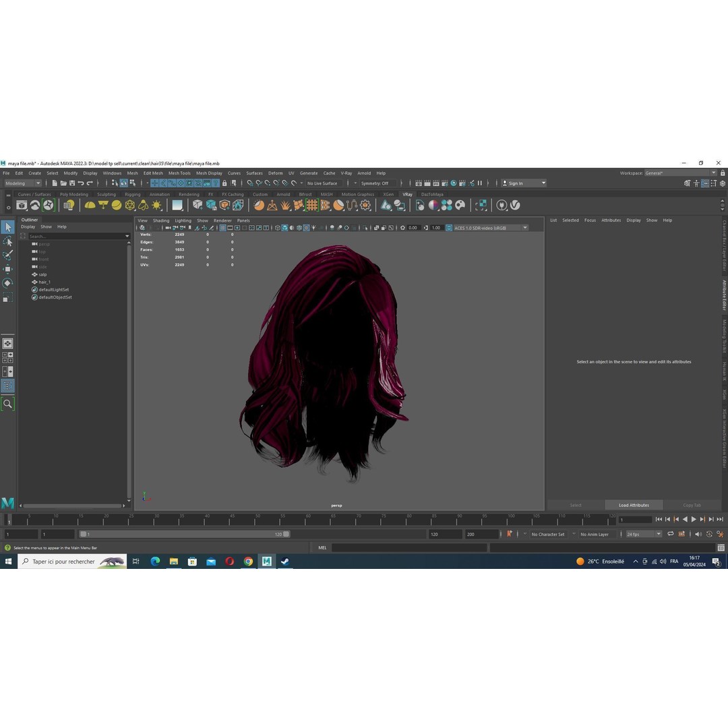
Task: Open the Deform menu
Action: point(275,173)
